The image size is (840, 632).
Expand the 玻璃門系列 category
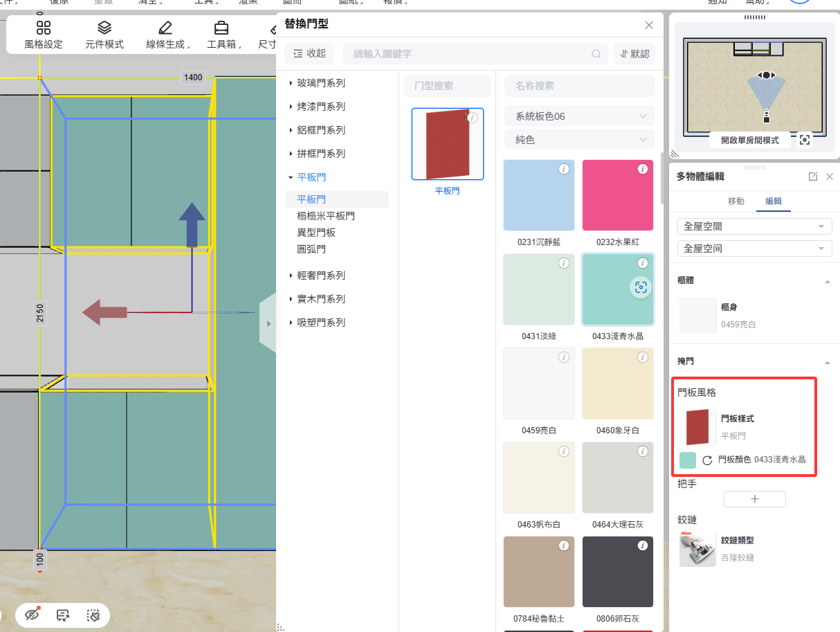point(321,83)
